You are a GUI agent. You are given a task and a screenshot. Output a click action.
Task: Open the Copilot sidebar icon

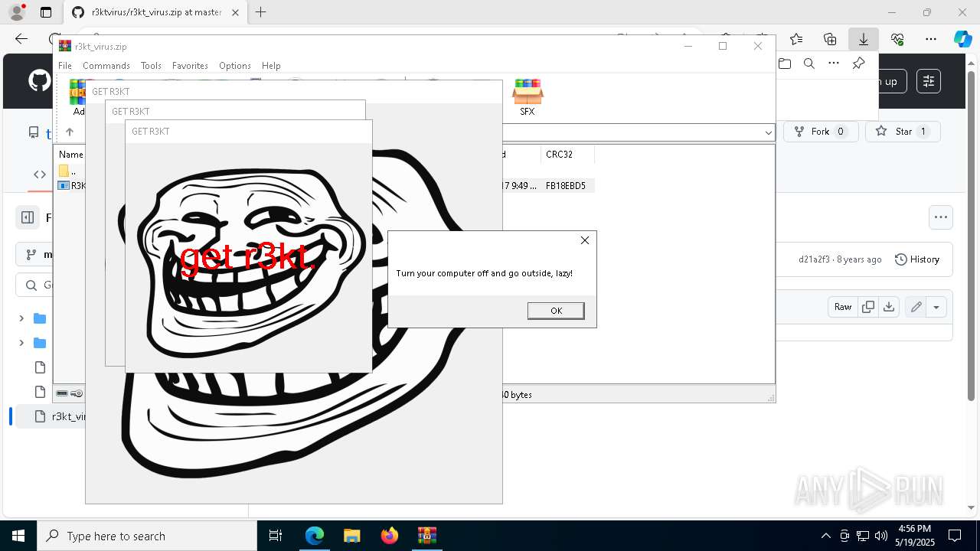pyautogui.click(x=962, y=39)
